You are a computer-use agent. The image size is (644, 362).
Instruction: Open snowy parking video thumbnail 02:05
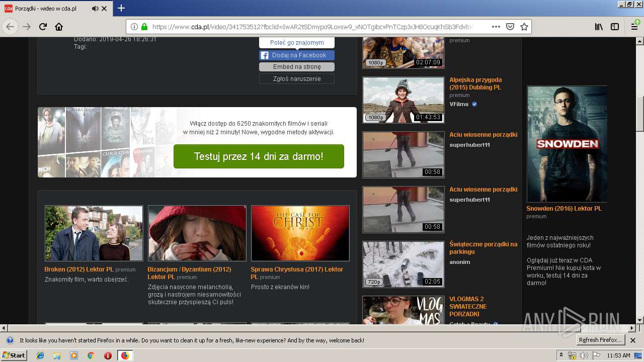404,264
